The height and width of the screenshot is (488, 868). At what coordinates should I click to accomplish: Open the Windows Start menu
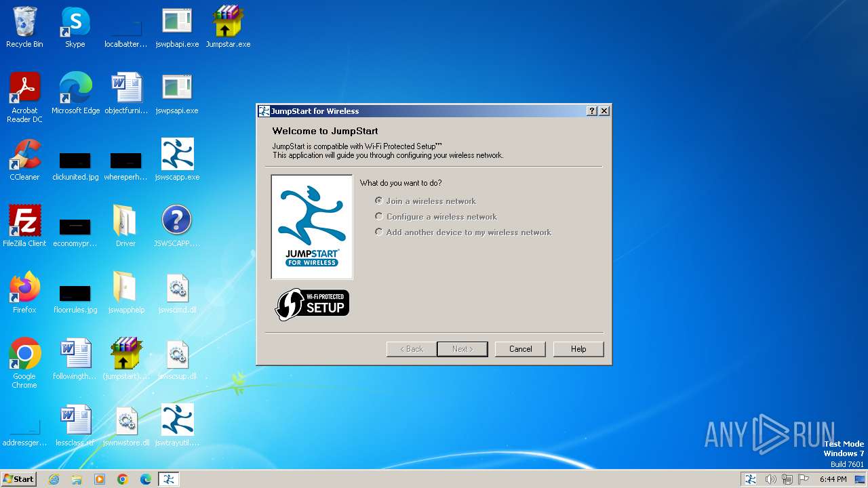[19, 479]
